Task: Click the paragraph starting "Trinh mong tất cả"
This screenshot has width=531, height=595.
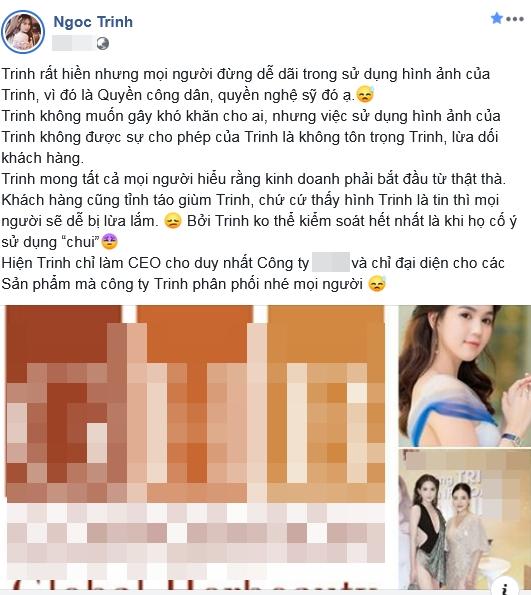Action: 254,179
